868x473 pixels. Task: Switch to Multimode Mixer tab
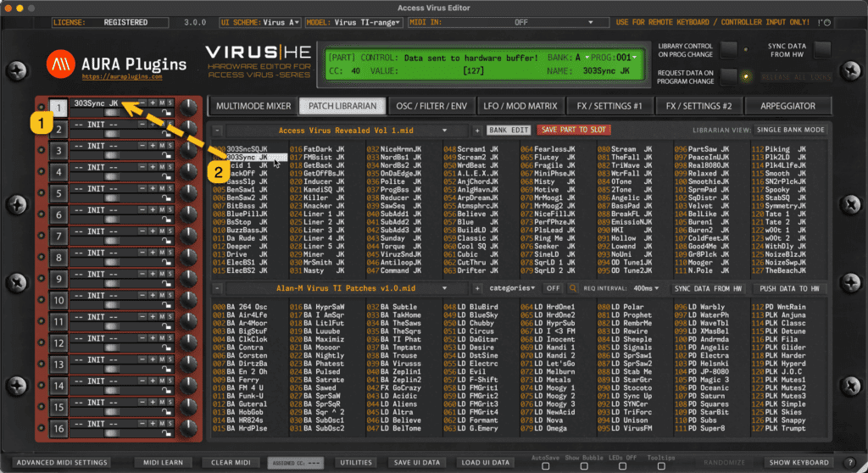click(x=253, y=106)
